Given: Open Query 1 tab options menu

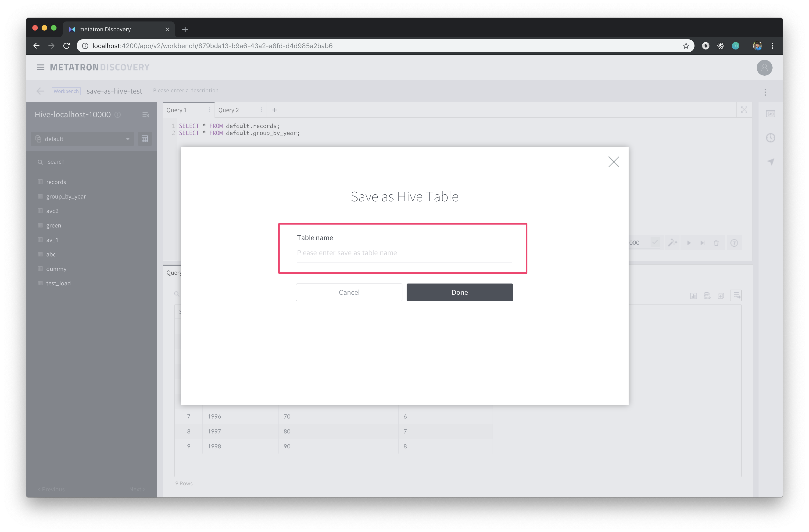Looking at the screenshot, I should pyautogui.click(x=210, y=110).
